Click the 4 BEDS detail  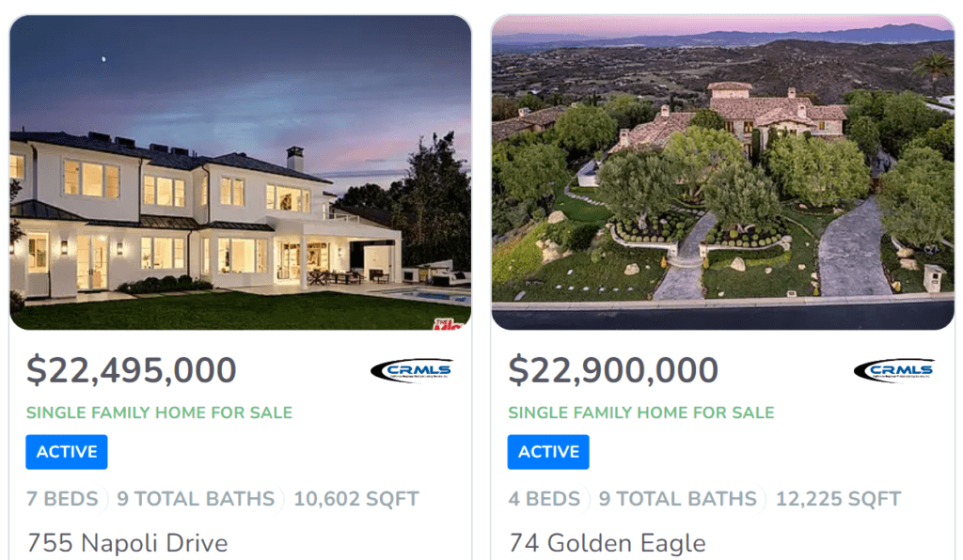point(545,499)
